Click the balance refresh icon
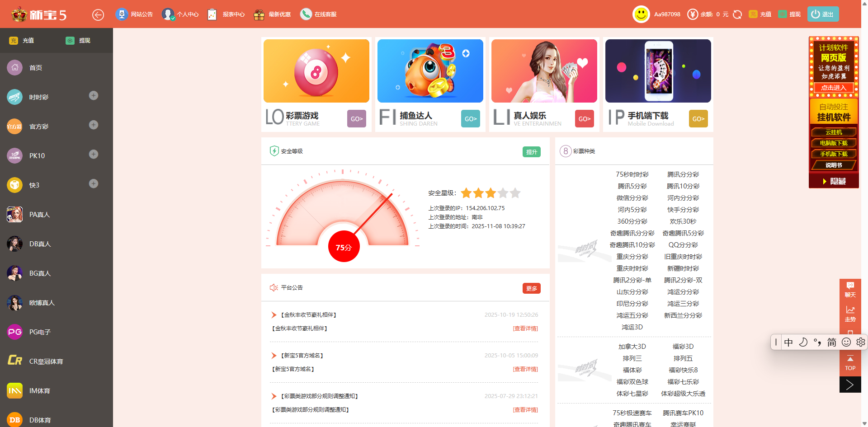 coord(737,14)
